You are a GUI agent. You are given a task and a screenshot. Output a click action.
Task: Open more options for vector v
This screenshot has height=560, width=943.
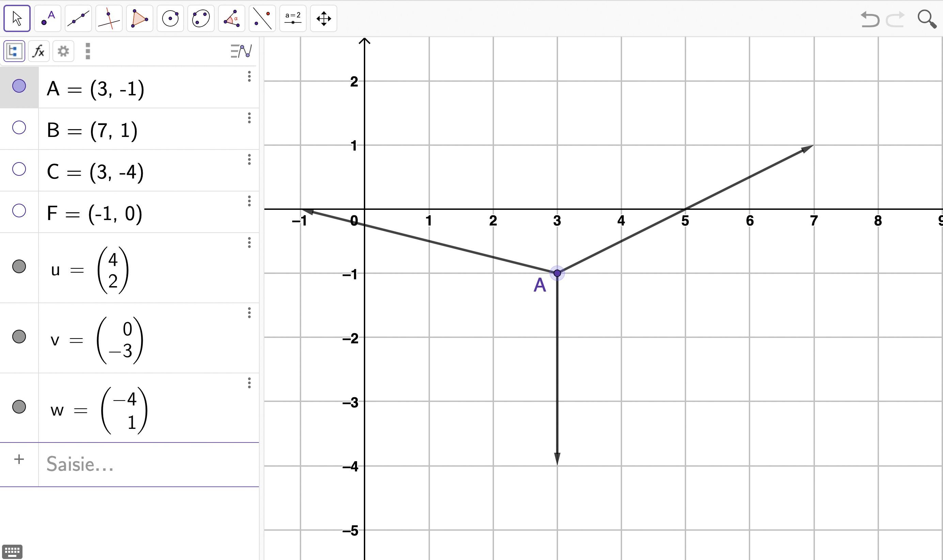coord(249,313)
